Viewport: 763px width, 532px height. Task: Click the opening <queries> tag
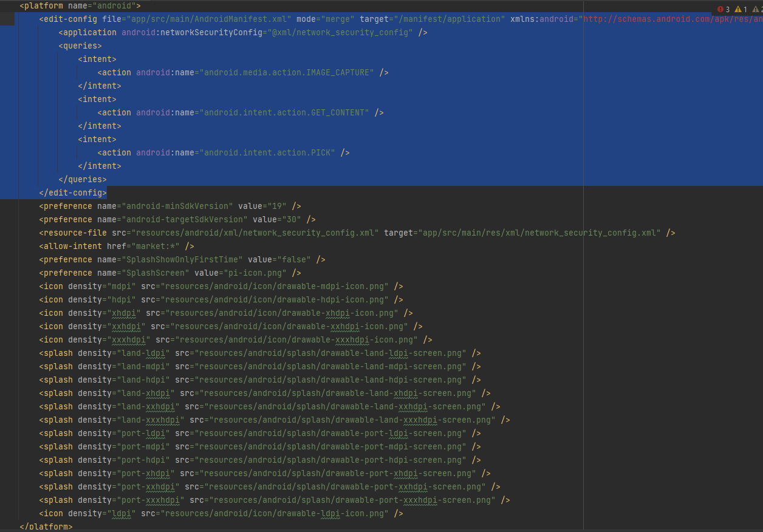click(80, 46)
